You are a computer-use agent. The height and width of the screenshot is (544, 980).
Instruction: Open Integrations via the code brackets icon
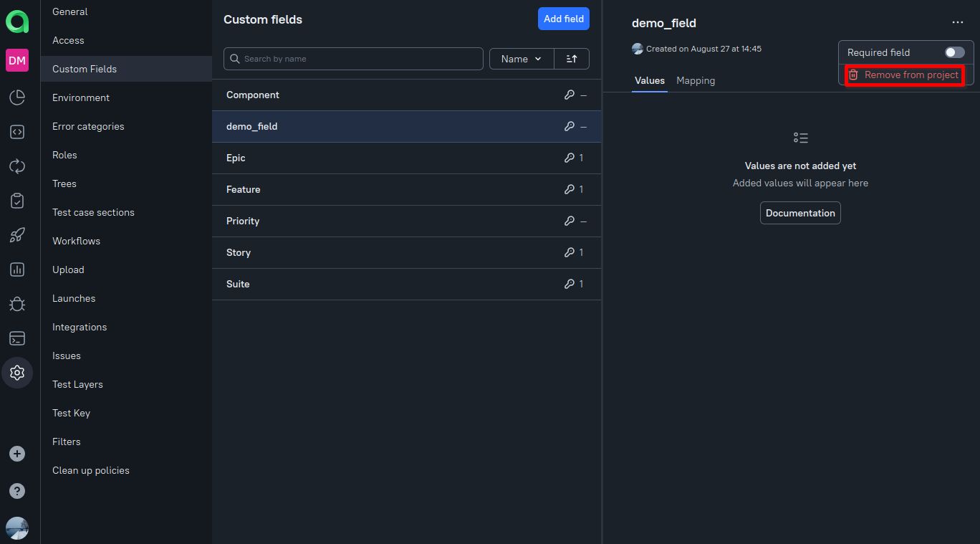click(x=16, y=132)
